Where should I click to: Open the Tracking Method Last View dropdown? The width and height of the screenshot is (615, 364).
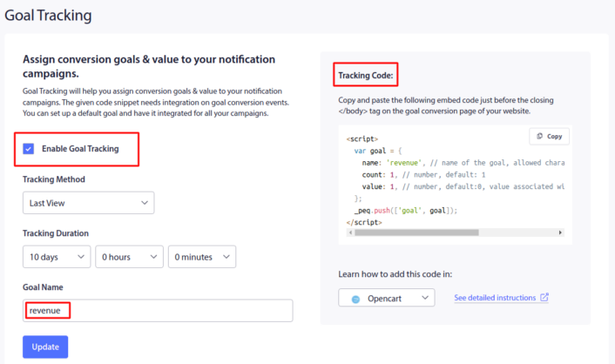pyautogui.click(x=88, y=203)
